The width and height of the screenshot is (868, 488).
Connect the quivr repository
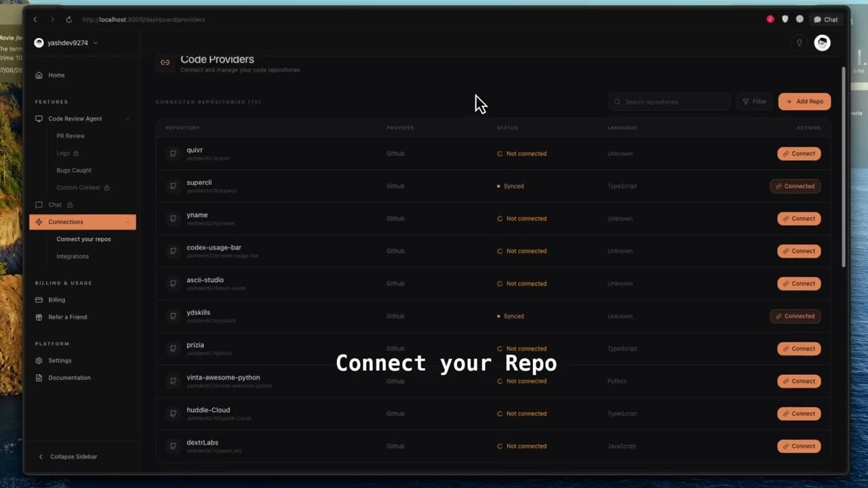click(799, 154)
